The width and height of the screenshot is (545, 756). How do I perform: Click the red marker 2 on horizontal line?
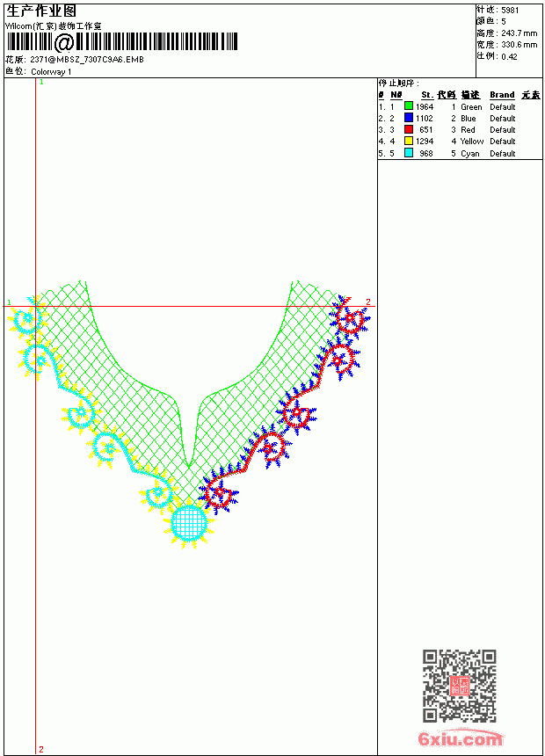[368, 302]
